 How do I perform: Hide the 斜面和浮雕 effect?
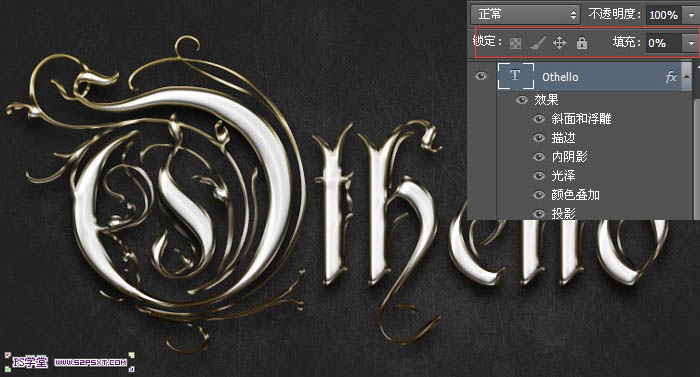pos(539,119)
